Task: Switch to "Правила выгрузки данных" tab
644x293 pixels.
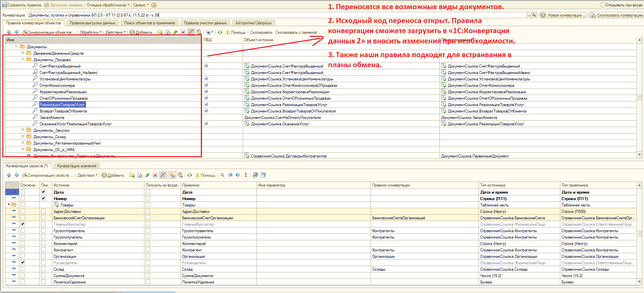Action: (x=92, y=23)
